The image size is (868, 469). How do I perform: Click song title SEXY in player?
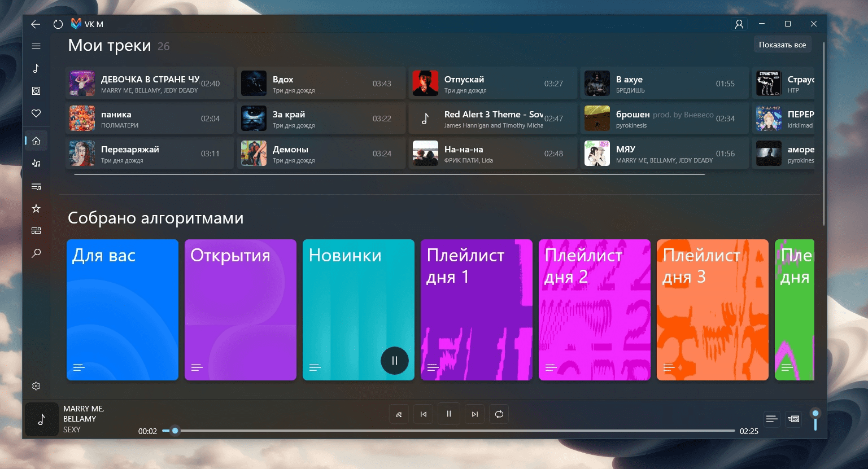click(72, 429)
